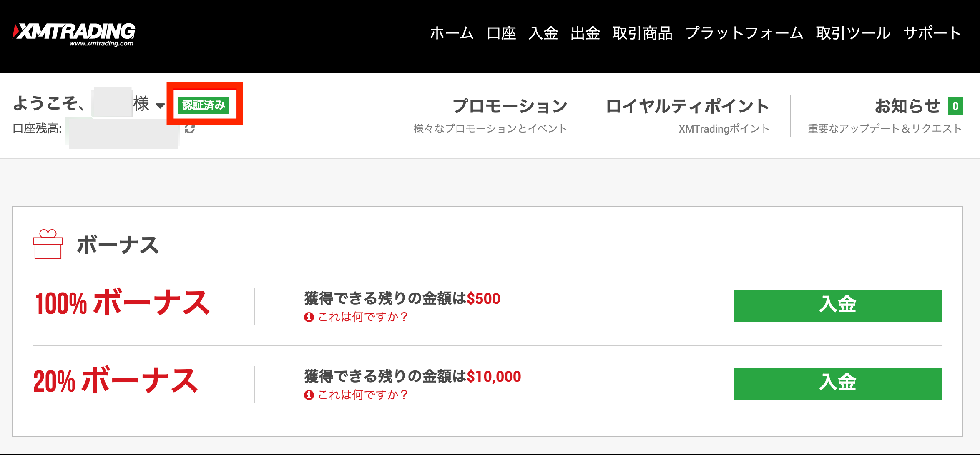Click the account balance refresh icon
Screen dimensions: 980x455
190,129
